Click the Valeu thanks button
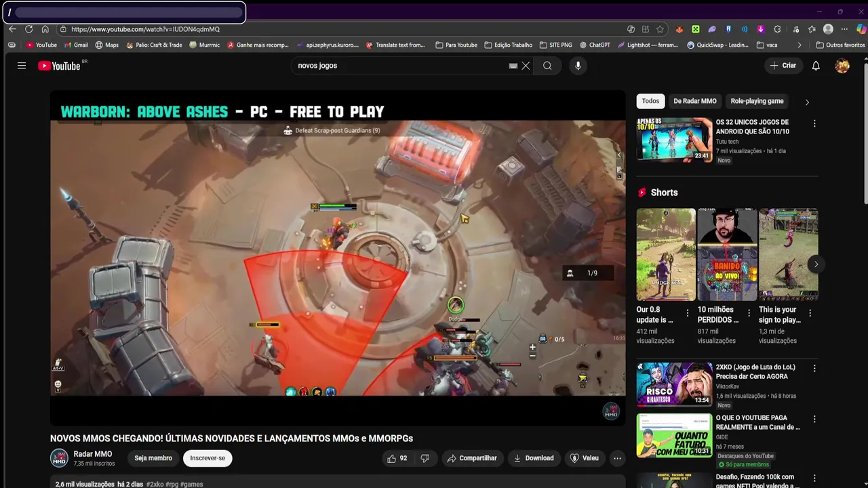Image resolution: width=868 pixels, height=488 pixels. pyautogui.click(x=584, y=458)
